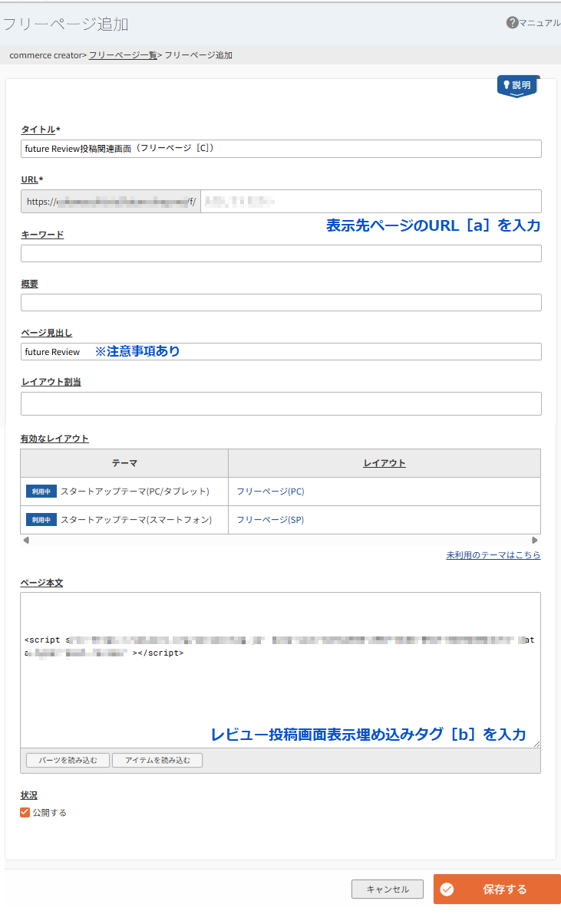This screenshot has height=924, width=561.
Task: Click the checkmark icon on 保存する
Action: click(447, 889)
